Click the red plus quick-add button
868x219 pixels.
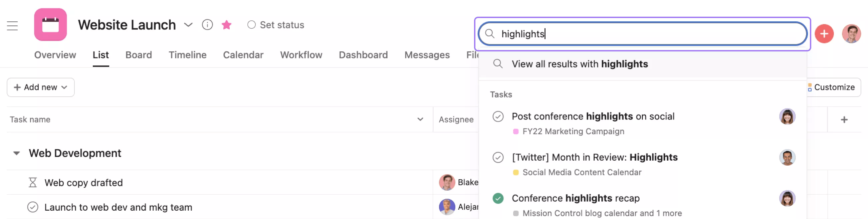pyautogui.click(x=824, y=34)
